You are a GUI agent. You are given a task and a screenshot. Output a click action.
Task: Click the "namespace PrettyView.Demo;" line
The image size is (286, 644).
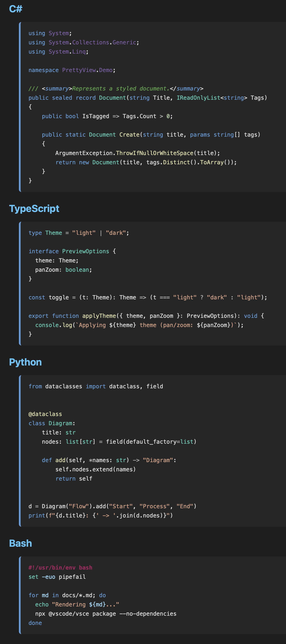coord(72,70)
